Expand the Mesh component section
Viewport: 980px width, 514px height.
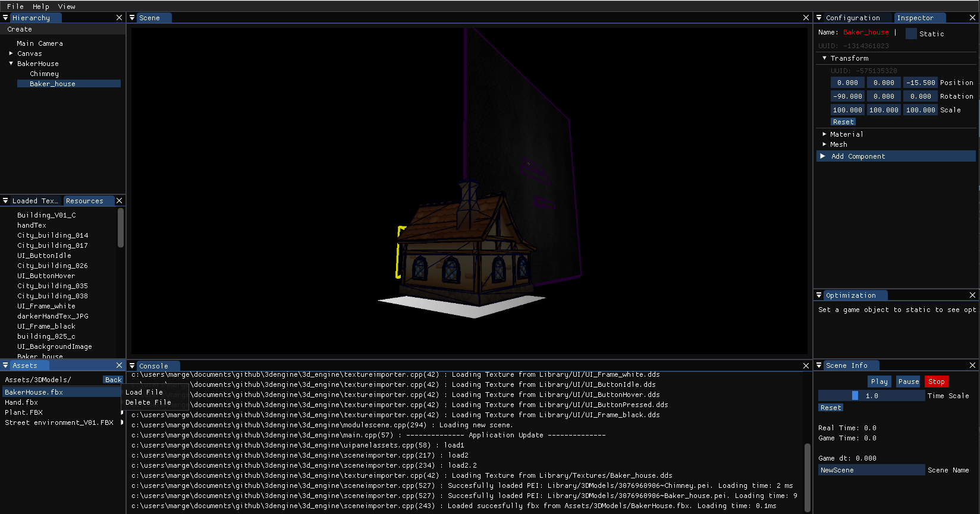824,144
